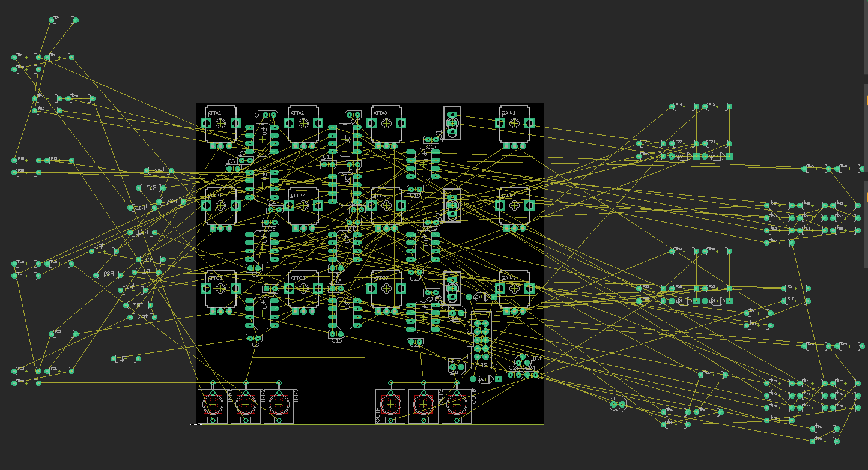Click the D2 diode footprint
868x470 pixels.
[x=485, y=379]
